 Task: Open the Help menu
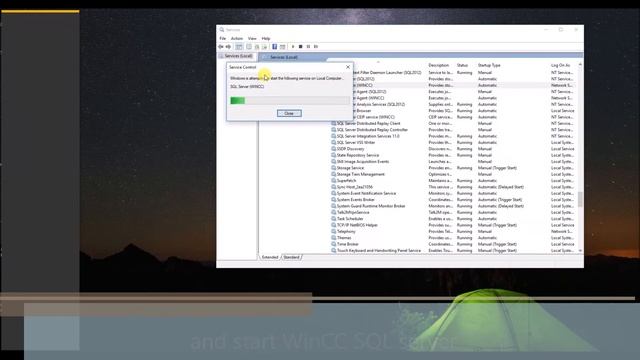coord(266,38)
